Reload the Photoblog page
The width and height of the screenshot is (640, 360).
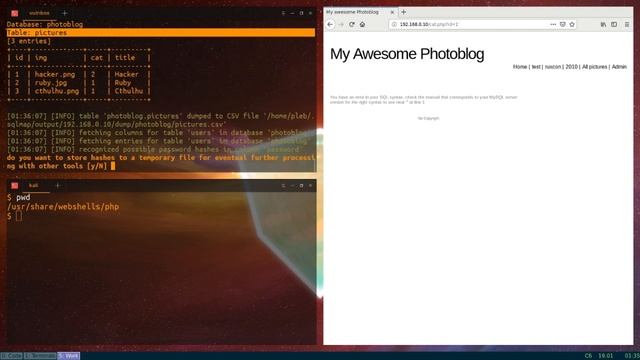(351, 24)
